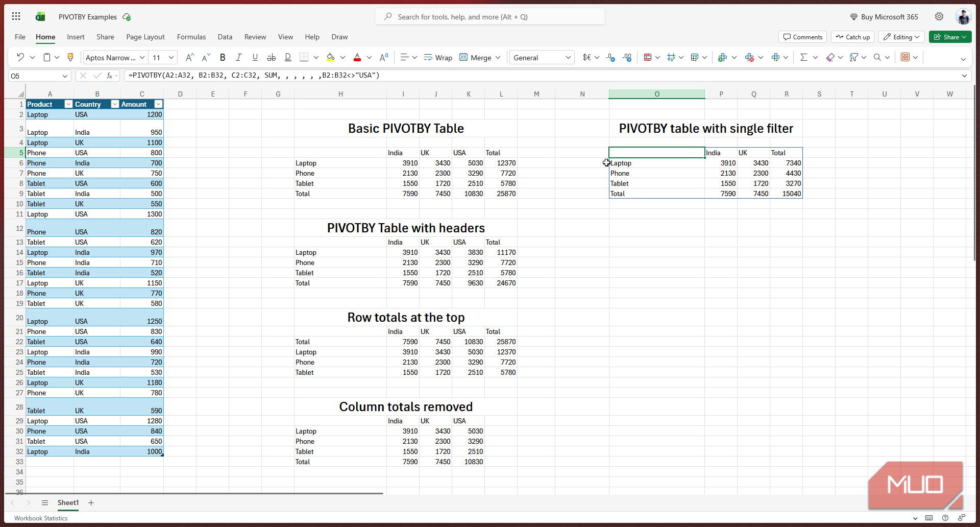Click the Format as Table icon

(695, 57)
